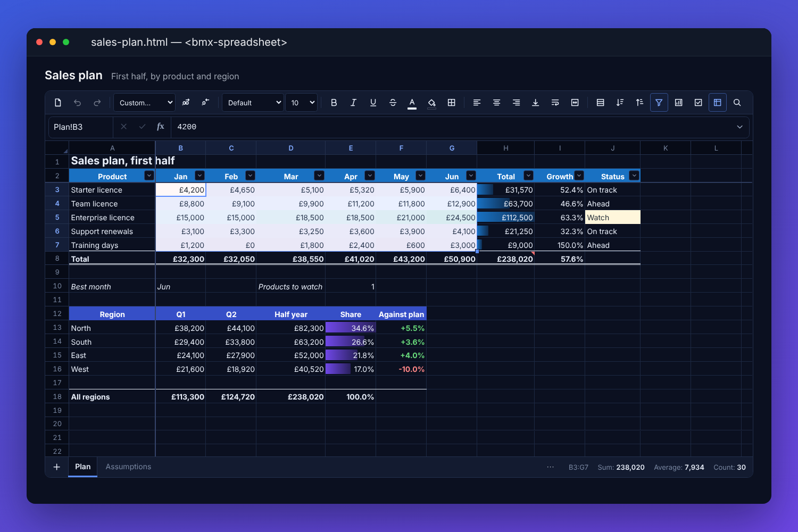The width and height of the screenshot is (798, 532).
Task: Click the insert function fx icon
Action: [160, 127]
